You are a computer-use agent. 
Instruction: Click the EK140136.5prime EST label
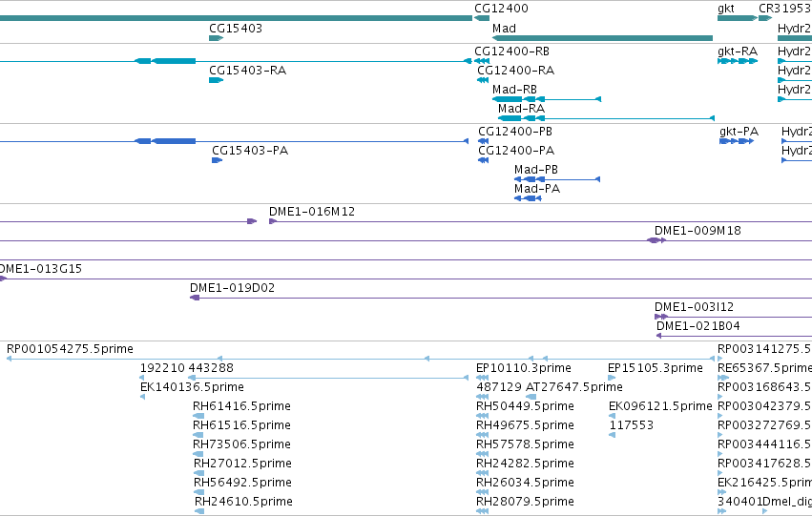tap(192, 387)
